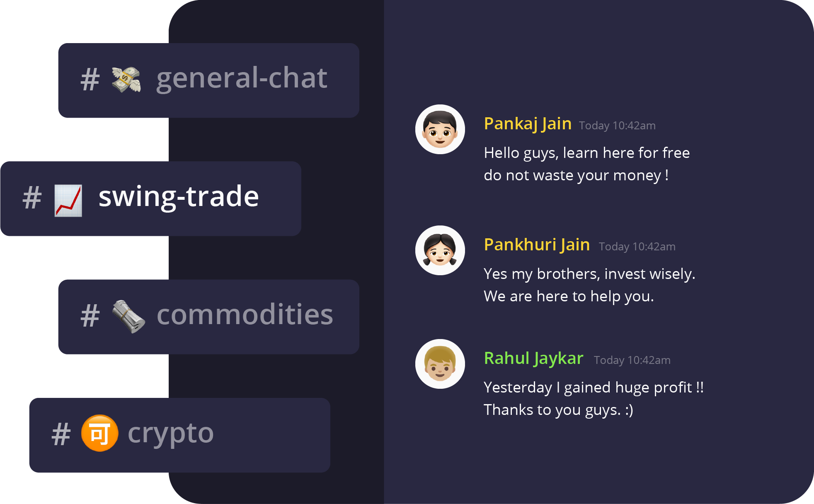
Task: Click the red chart emoji icon
Action: click(68, 201)
